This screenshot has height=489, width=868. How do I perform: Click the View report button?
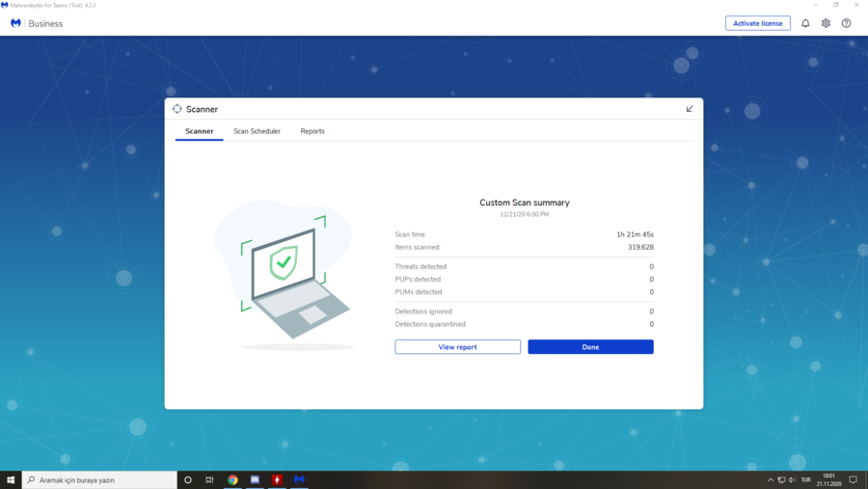pos(458,346)
